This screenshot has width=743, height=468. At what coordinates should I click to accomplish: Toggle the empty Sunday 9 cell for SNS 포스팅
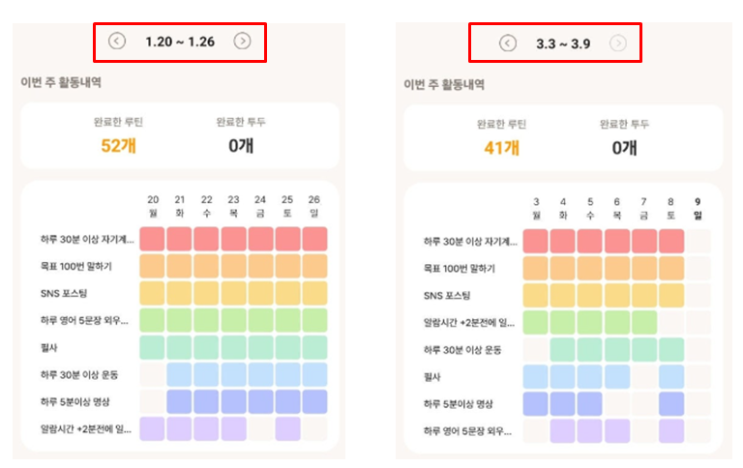pyautogui.click(x=698, y=295)
